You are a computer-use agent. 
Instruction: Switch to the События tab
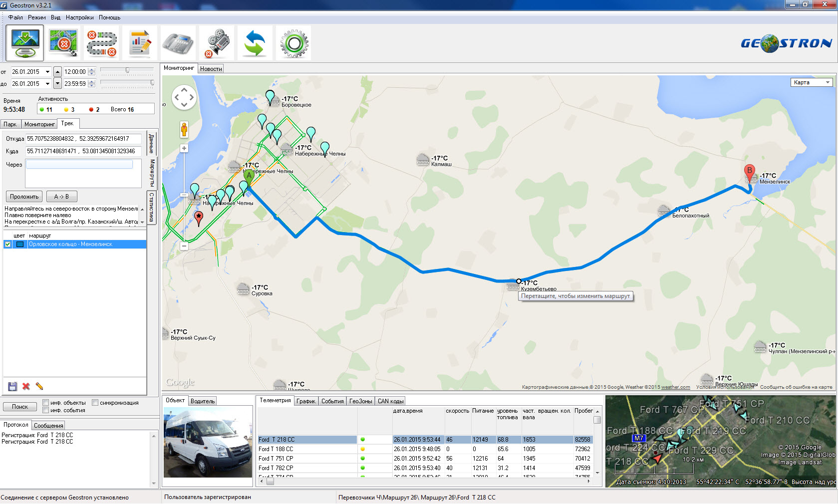332,401
